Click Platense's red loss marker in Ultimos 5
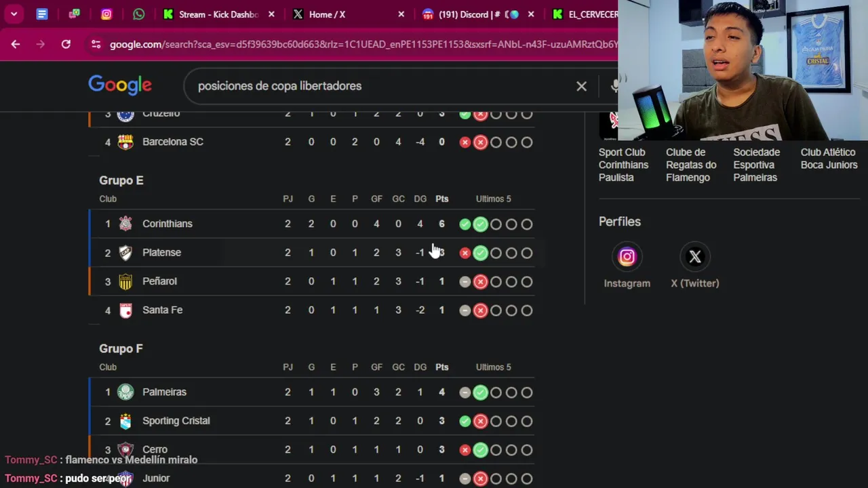Image resolution: width=868 pixels, height=488 pixels. pos(465,253)
